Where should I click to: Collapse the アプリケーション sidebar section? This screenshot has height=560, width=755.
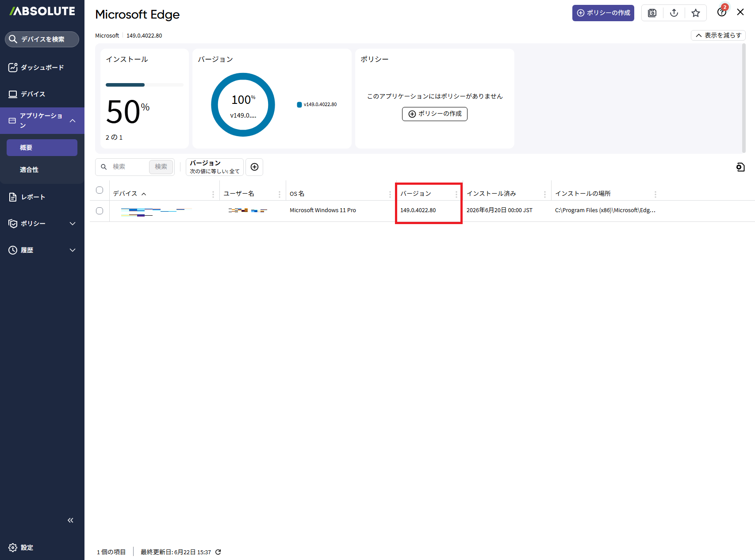(x=73, y=121)
